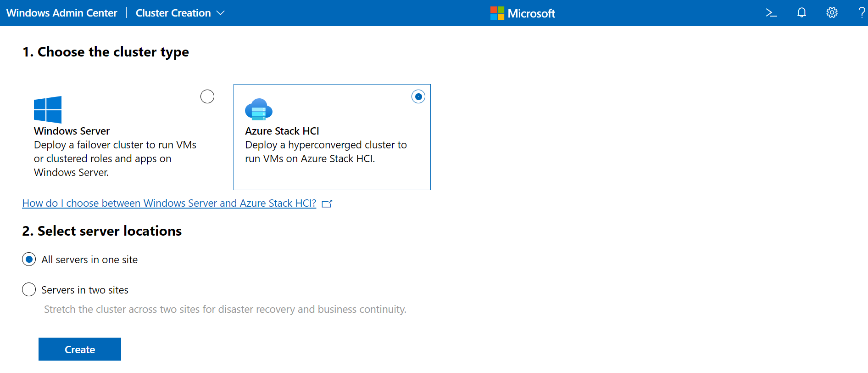Viewport: 868px width, 373px height.
Task: Select the Windows Server radio button
Action: (207, 96)
